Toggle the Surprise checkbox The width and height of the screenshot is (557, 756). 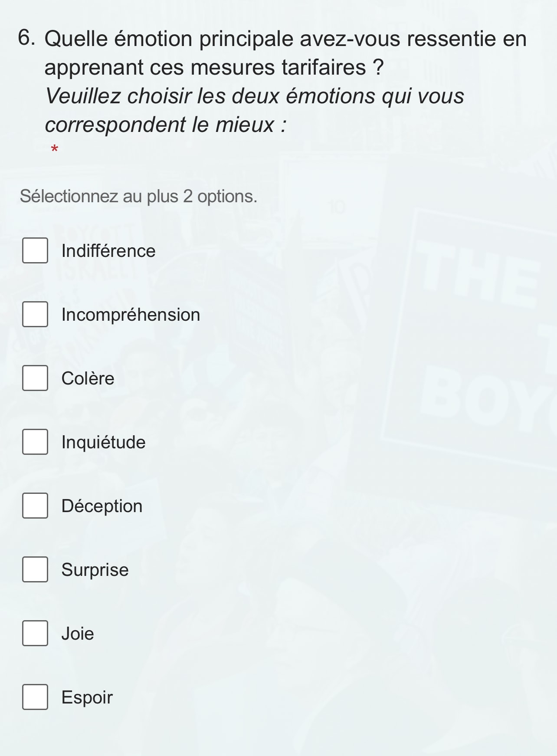click(35, 569)
